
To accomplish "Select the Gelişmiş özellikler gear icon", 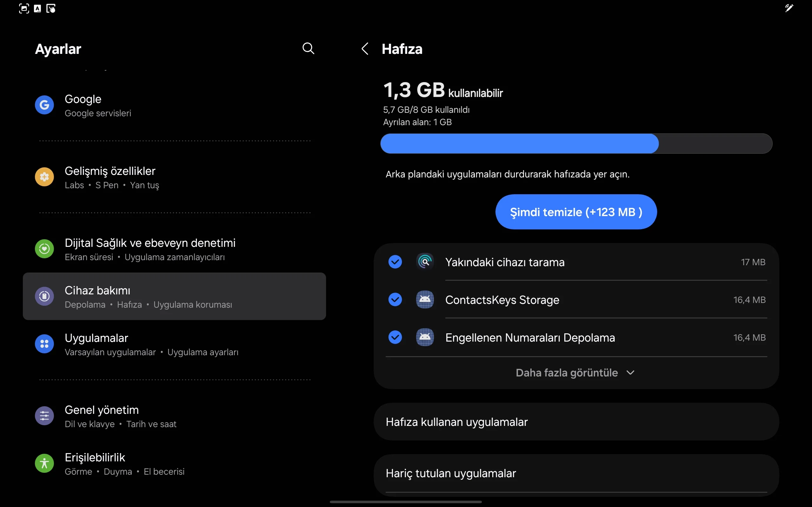I will point(44,177).
